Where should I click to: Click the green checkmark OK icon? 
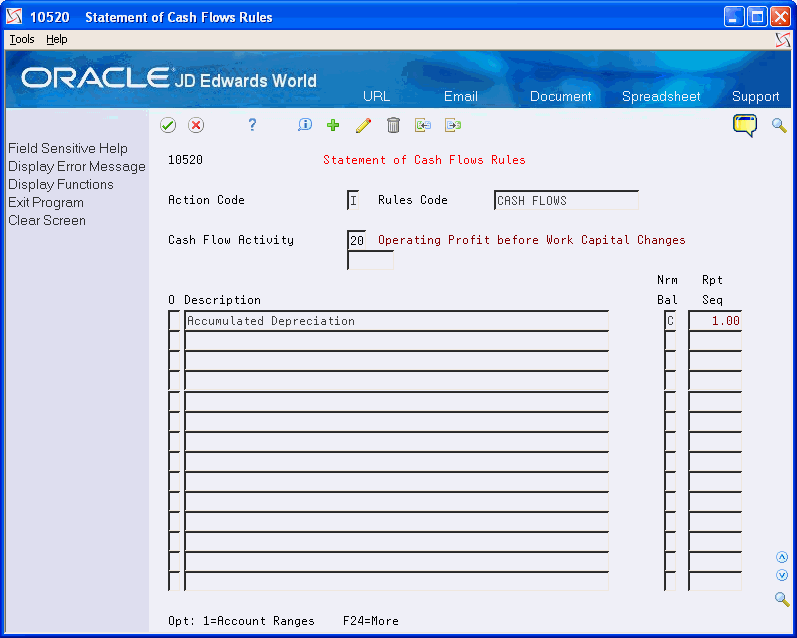(x=168, y=125)
